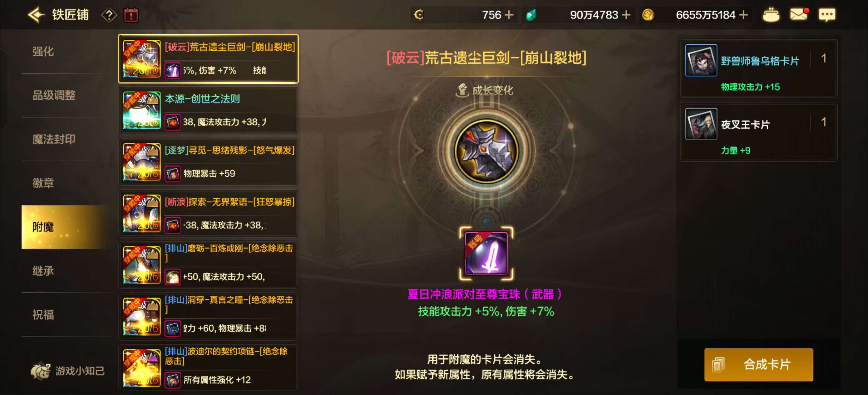
Task: Add more teal gems with plus
Action: click(x=626, y=15)
